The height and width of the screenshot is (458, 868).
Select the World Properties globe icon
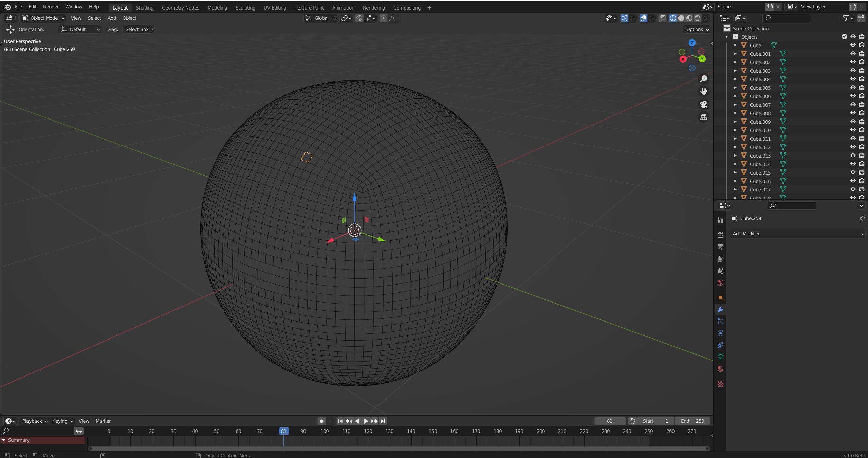click(721, 282)
